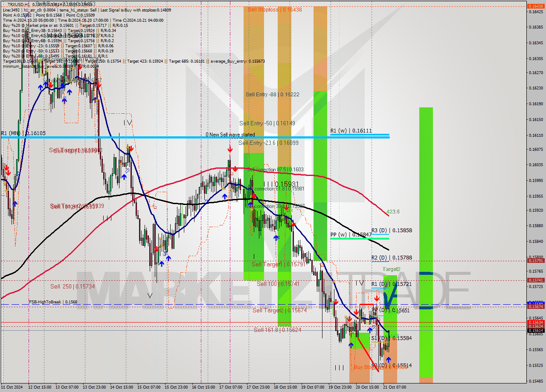546x392 pixels.
Task: Click the '18 Oct 15:00' time axis label
Action: (x=285, y=387)
